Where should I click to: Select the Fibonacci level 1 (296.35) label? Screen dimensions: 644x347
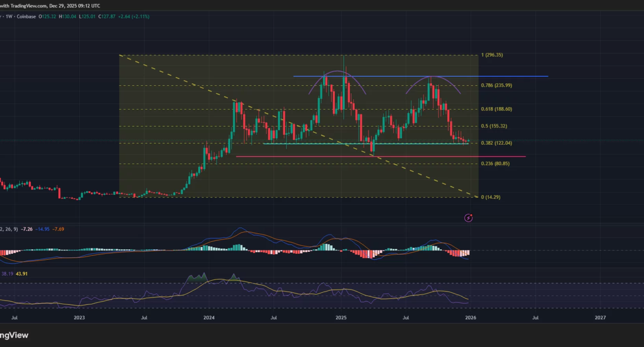click(x=492, y=55)
